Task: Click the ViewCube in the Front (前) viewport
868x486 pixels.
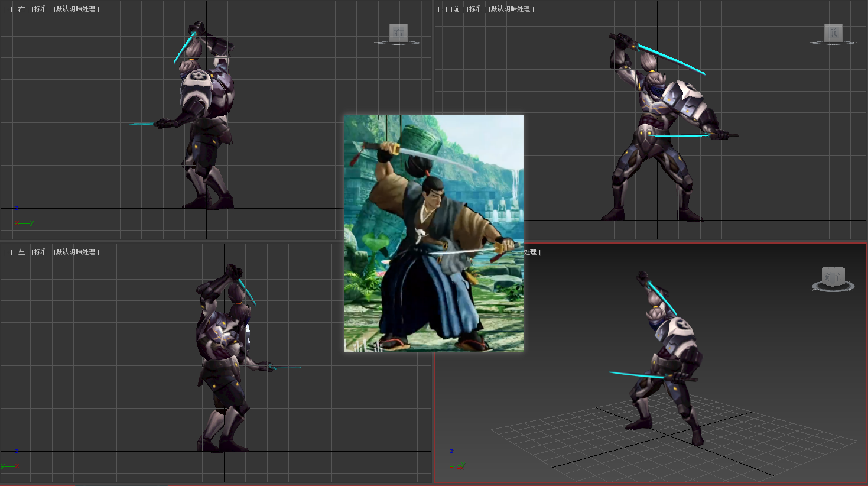Action: coord(833,33)
